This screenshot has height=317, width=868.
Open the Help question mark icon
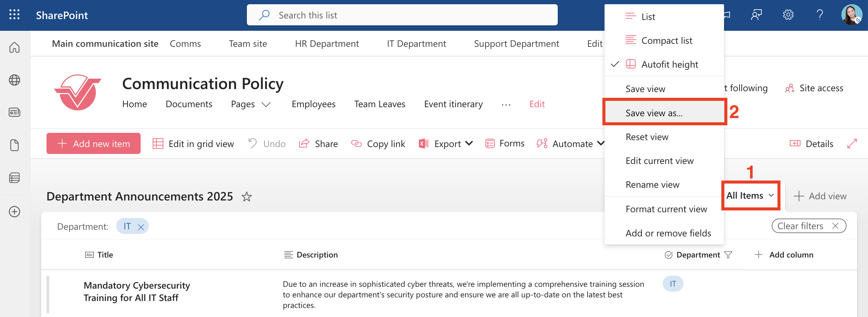pyautogui.click(x=820, y=15)
